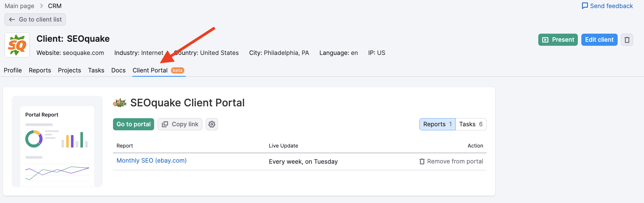Click the Portal Report preview thumbnail
This screenshot has width=644, height=203.
pos(57,141)
